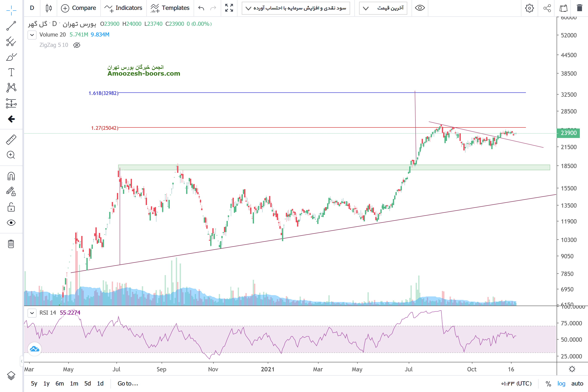The height and width of the screenshot is (392, 588).
Task: Click the candlestick chart style icon
Action: [49, 8]
